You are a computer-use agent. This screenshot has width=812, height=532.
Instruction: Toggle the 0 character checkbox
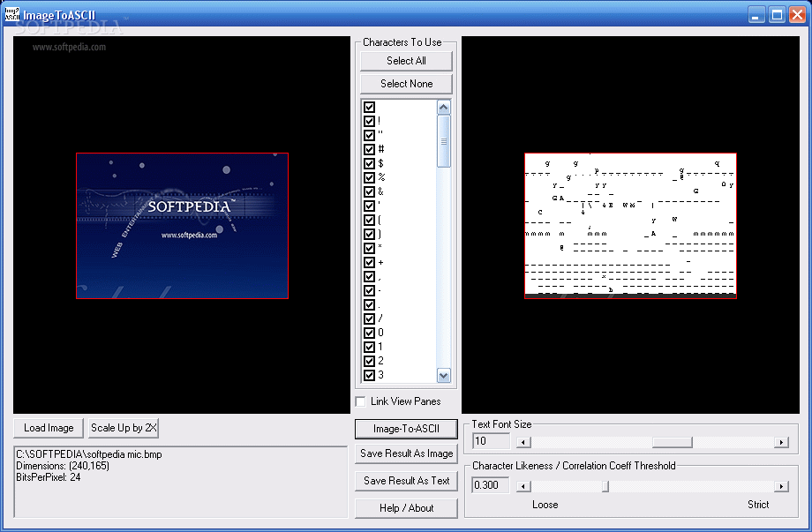click(369, 333)
